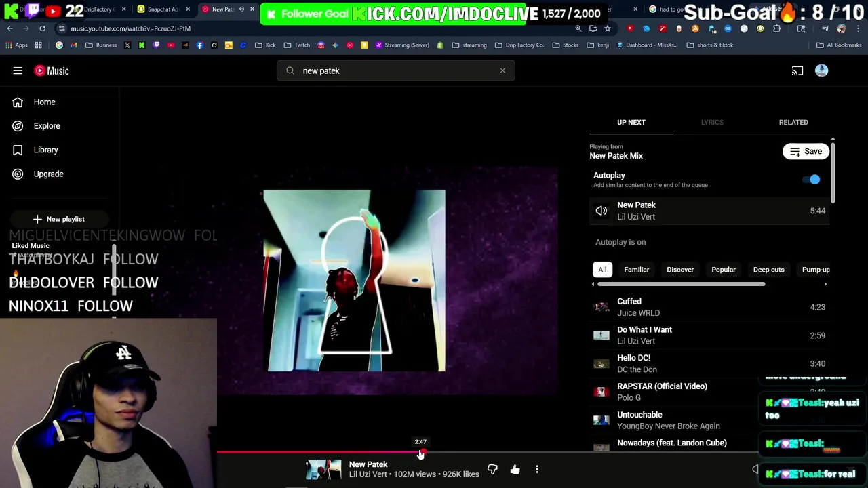Click the song progress bar scrubber

pyautogui.click(x=422, y=451)
